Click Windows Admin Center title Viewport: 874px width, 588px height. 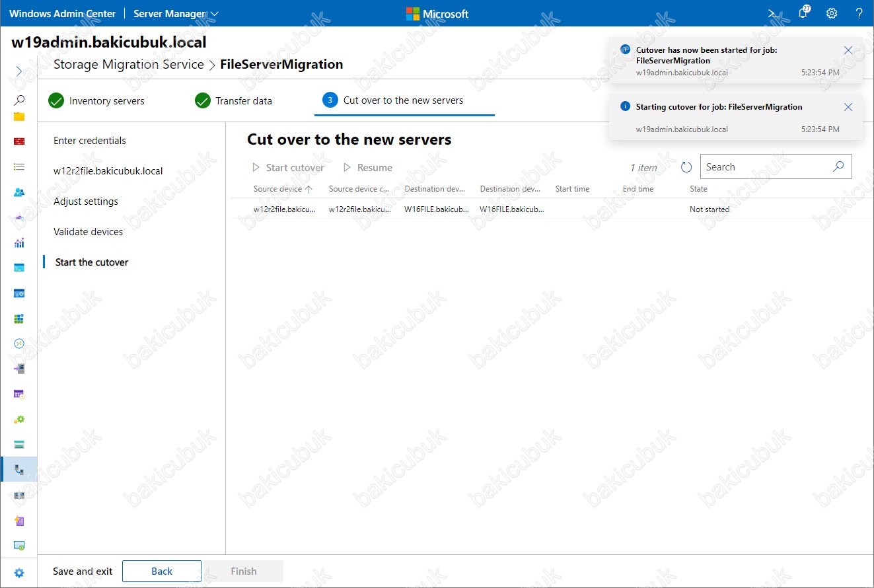(x=62, y=13)
